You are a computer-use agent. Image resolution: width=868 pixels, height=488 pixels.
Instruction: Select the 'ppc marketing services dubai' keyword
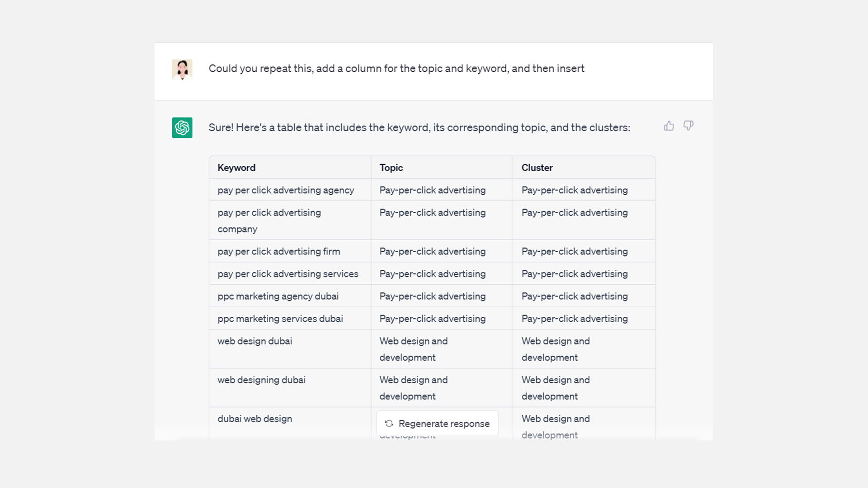280,318
